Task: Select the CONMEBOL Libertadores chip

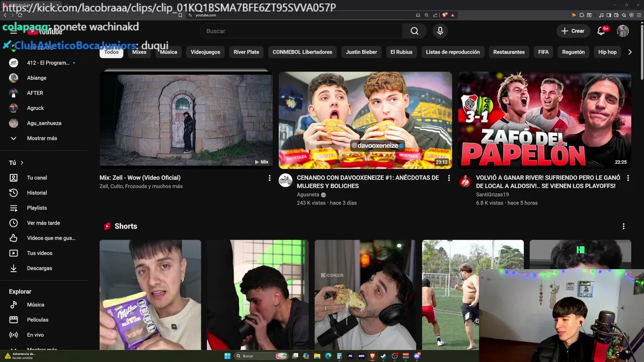Action: tap(302, 52)
